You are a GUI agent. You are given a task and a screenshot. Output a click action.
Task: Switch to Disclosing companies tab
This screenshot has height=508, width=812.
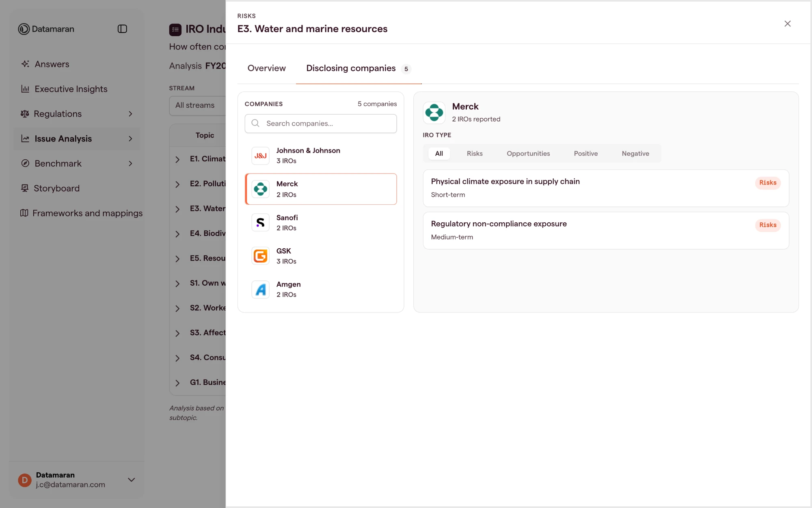tap(359, 68)
